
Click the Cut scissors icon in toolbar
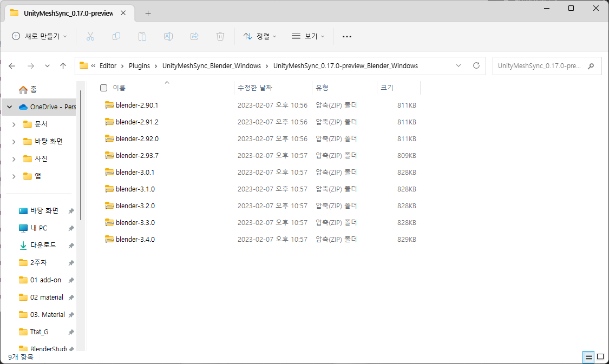90,36
